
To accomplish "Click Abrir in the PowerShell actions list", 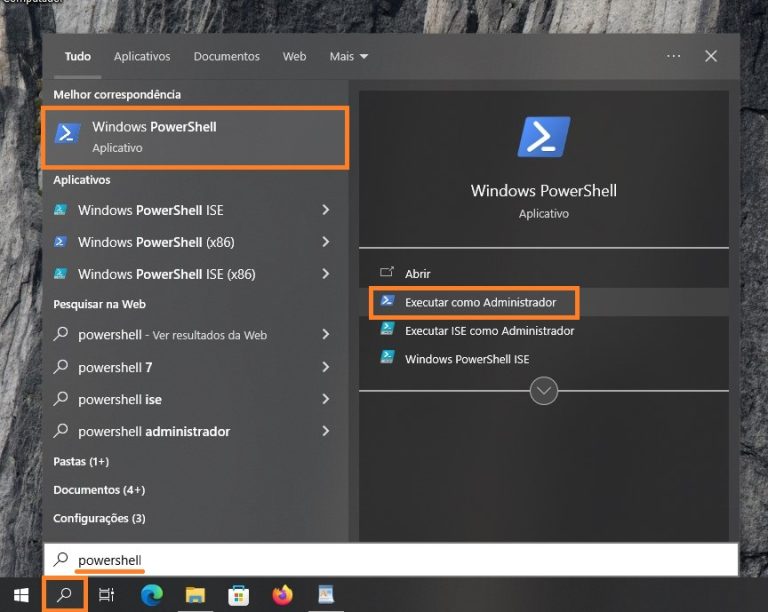I will pyautogui.click(x=417, y=273).
